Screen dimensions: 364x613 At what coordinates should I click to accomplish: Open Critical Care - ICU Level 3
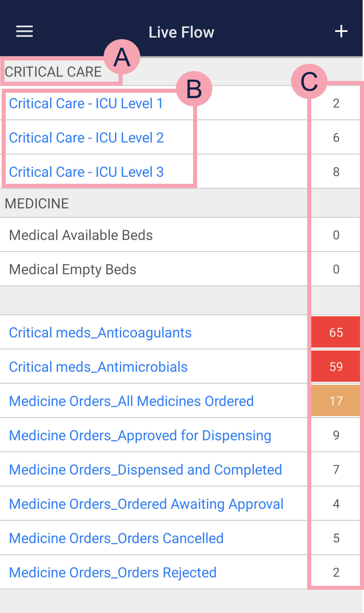pos(86,172)
